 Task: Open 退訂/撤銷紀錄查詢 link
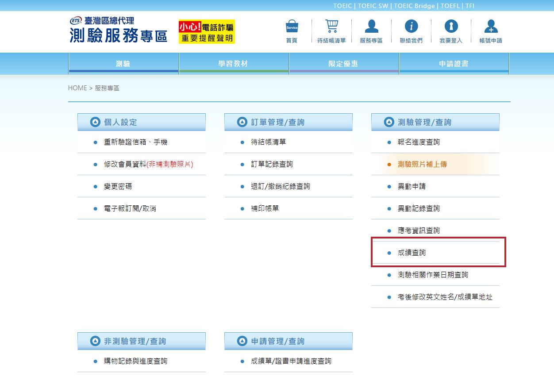coord(281,186)
